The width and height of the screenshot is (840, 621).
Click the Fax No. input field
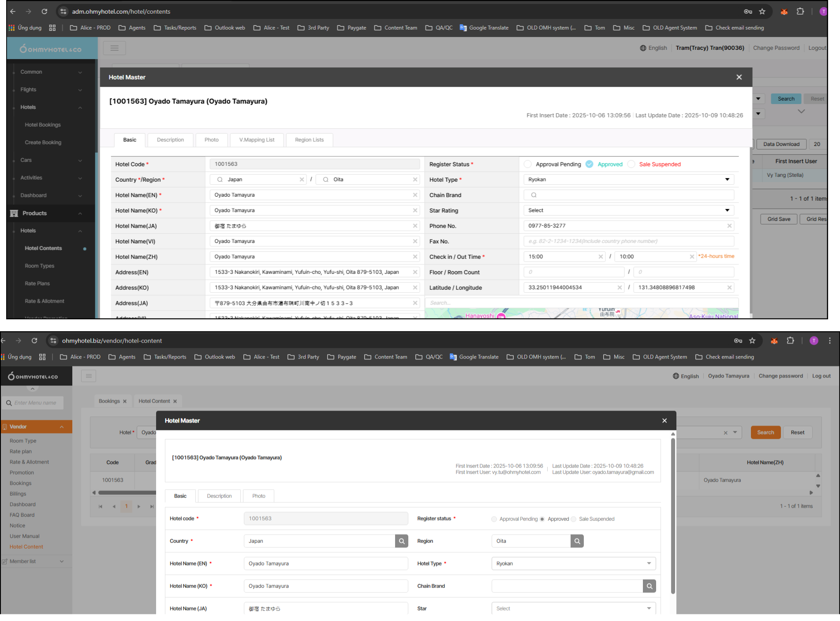[x=628, y=241]
